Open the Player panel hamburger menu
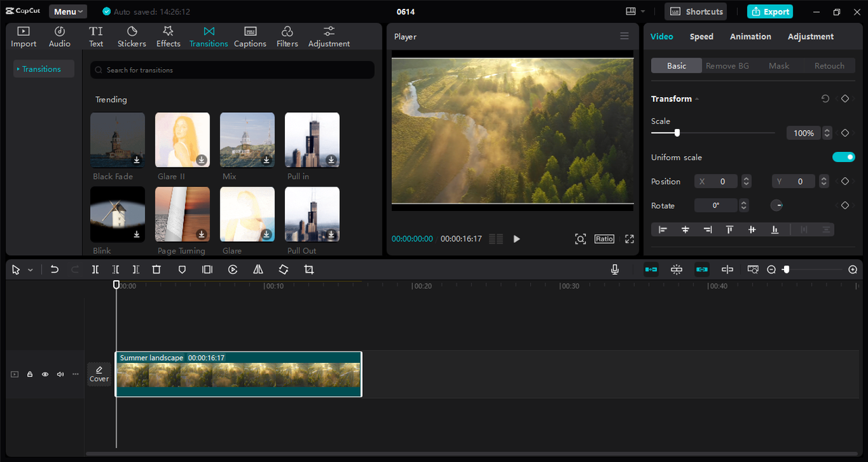Viewport: 868px width, 462px height. coord(625,36)
